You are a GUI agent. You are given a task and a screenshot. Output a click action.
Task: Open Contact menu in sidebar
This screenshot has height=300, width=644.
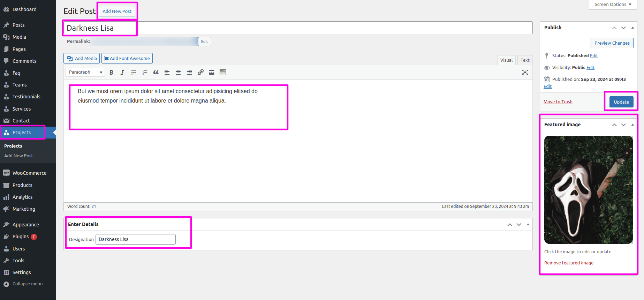[28, 121]
